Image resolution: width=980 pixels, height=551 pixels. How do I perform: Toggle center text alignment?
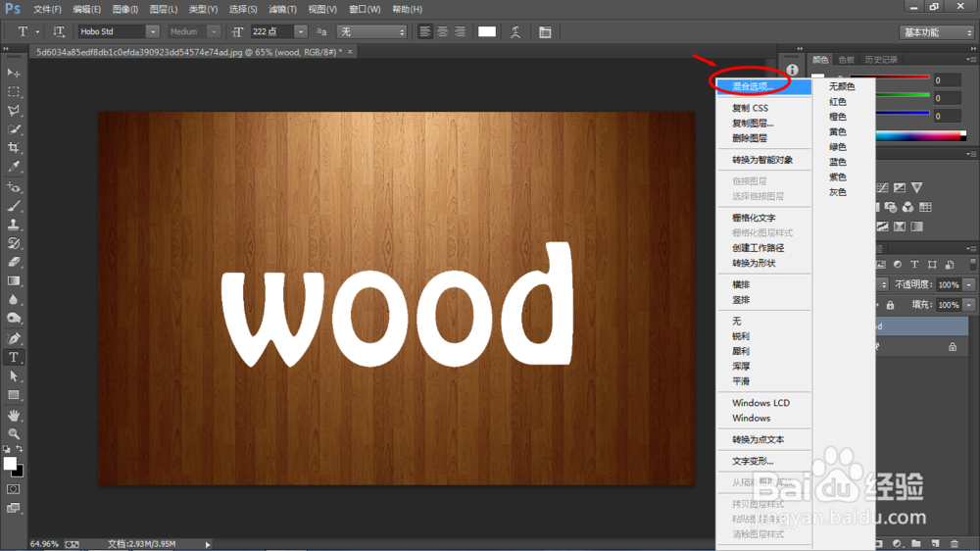443,32
